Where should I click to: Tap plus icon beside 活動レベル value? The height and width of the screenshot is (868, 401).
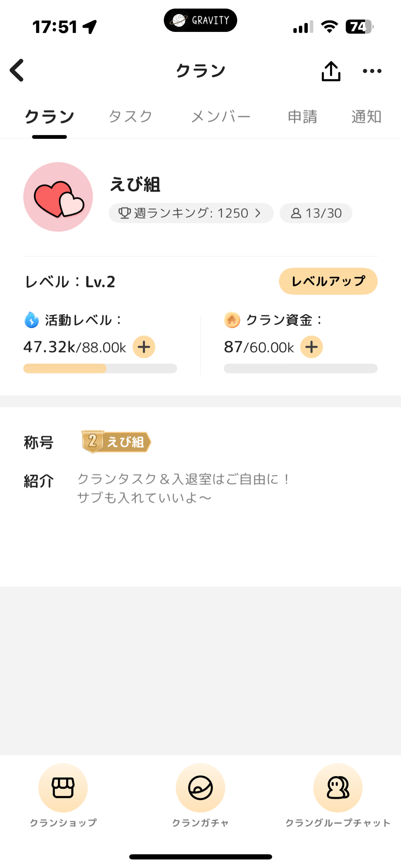tap(144, 347)
